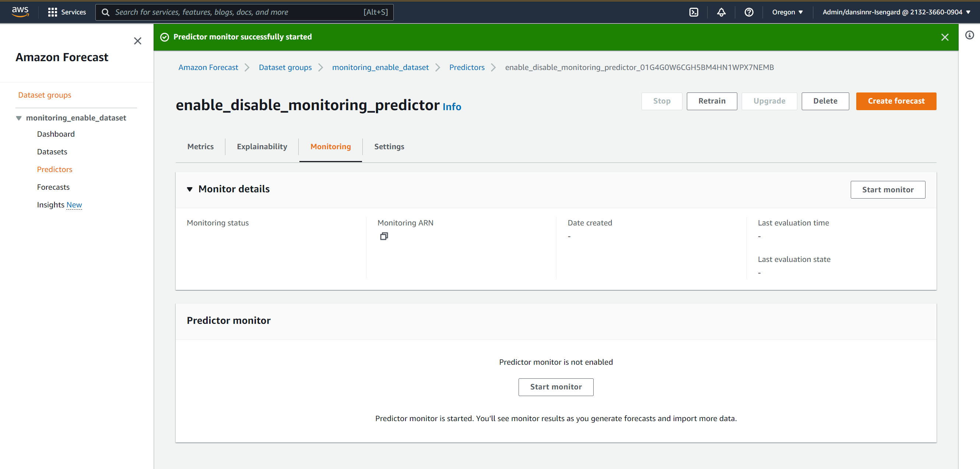Click the Services text label
Image resolution: width=980 pixels, height=469 pixels.
click(73, 12)
